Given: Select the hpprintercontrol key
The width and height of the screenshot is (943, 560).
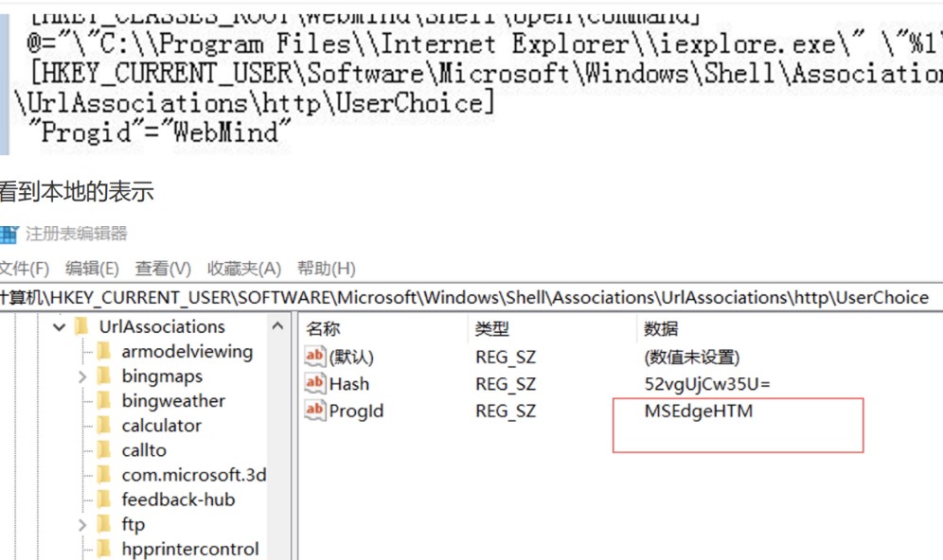Looking at the screenshot, I should point(190,549).
